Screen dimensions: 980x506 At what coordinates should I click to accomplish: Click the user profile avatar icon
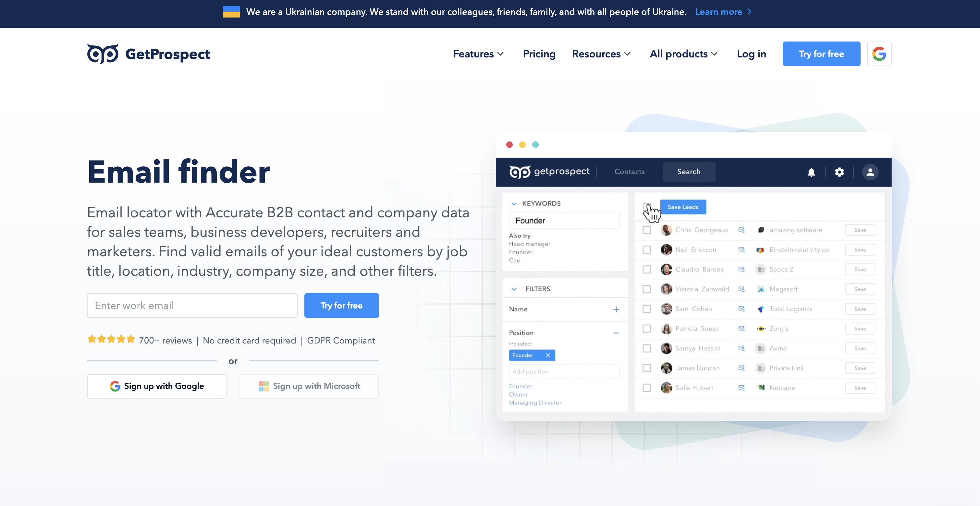[x=871, y=172]
